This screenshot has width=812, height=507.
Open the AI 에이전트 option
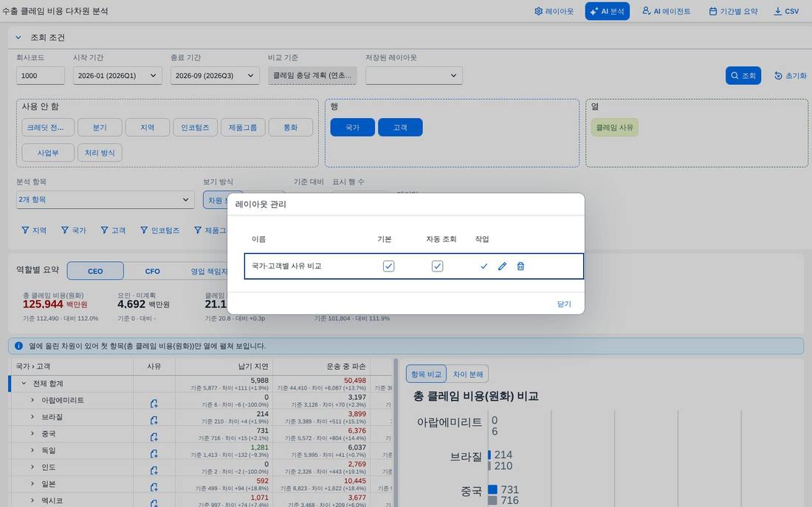point(667,11)
